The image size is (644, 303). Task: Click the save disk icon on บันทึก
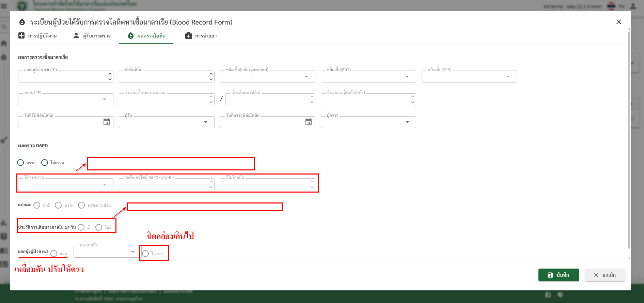point(550,275)
